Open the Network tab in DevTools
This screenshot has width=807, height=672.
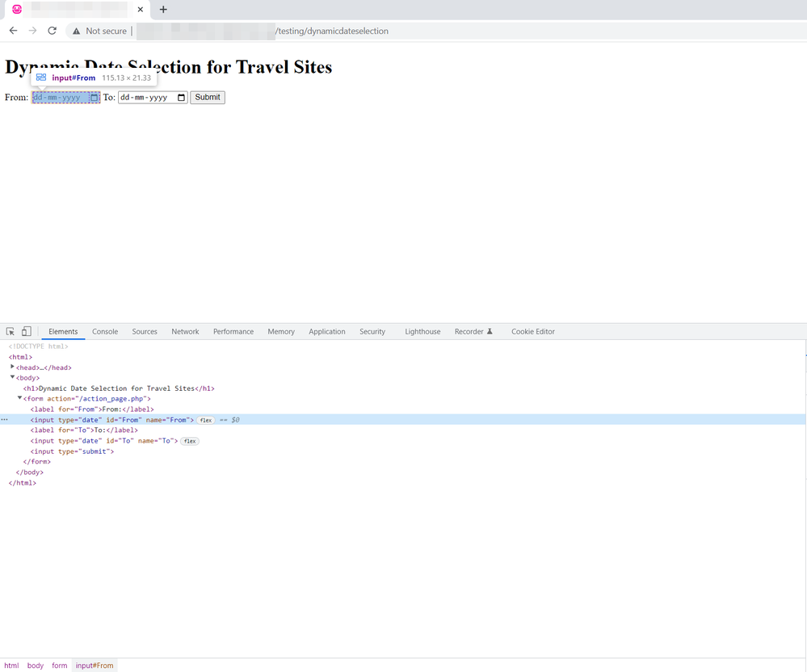pyautogui.click(x=185, y=332)
